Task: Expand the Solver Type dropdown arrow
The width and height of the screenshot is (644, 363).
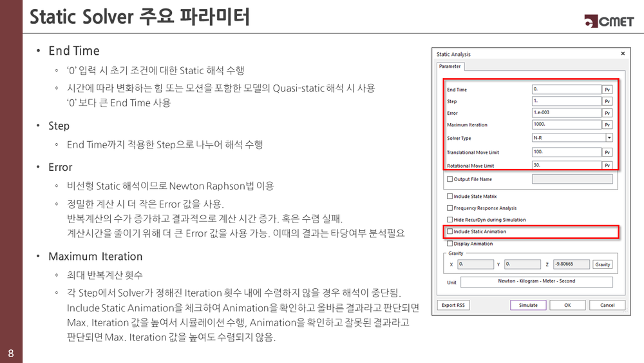Action: [x=609, y=138]
